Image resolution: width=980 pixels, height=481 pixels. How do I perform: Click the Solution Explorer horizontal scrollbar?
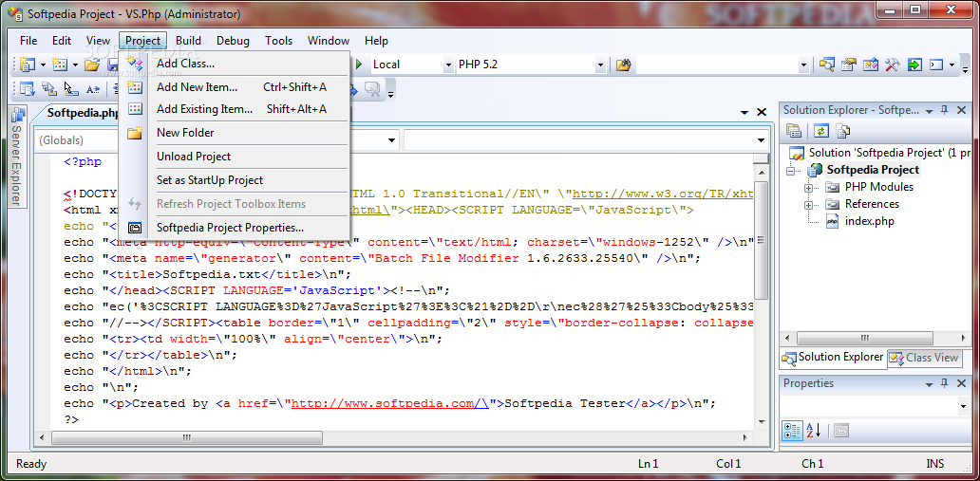click(865, 338)
